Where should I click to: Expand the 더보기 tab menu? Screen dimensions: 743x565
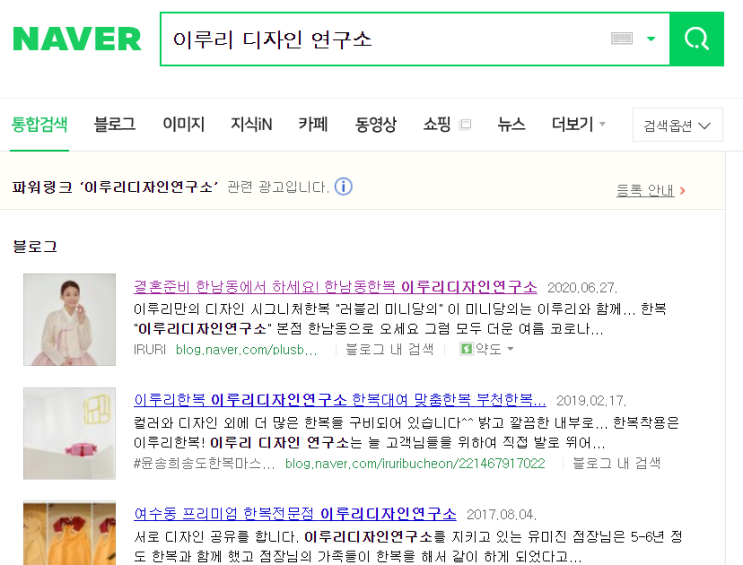tap(578, 124)
